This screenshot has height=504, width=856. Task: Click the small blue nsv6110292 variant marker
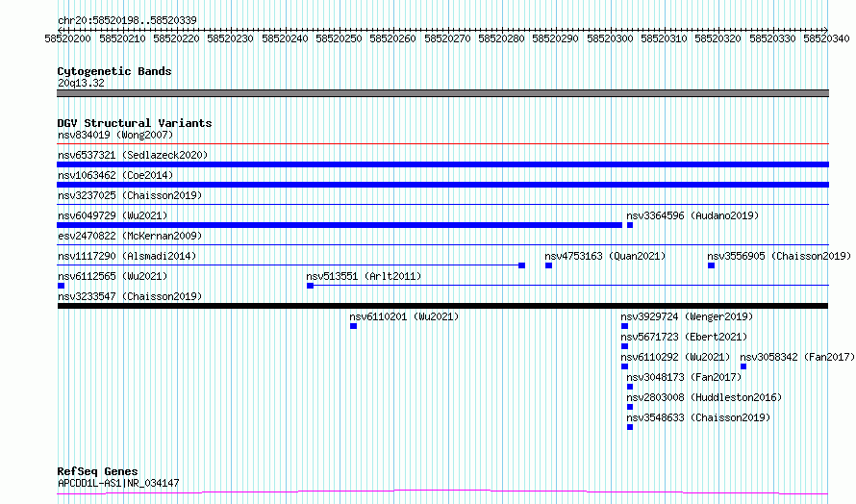pos(624,366)
